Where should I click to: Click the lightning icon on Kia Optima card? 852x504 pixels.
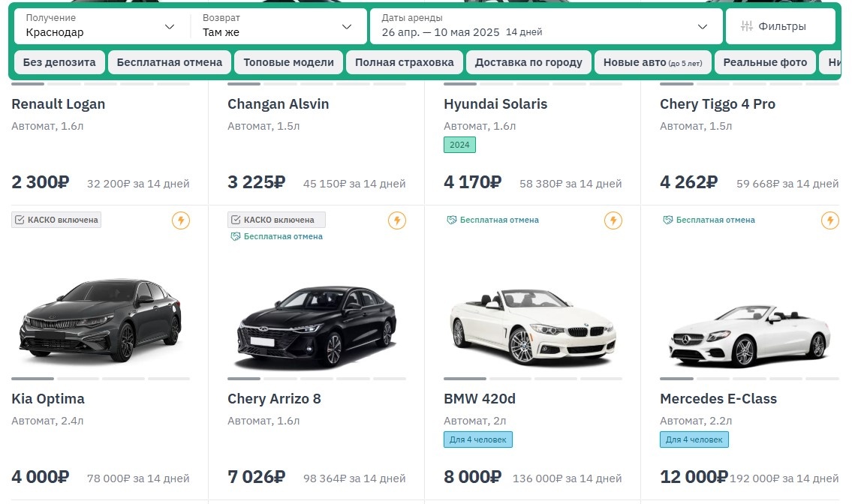(181, 220)
